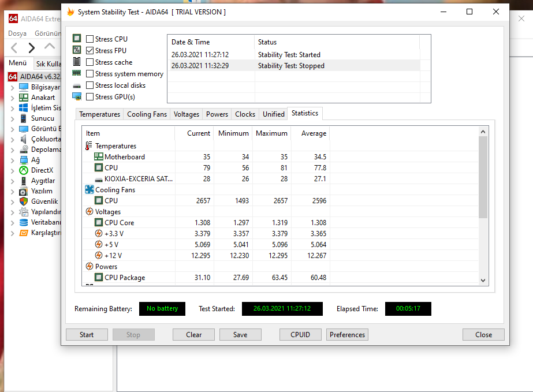
Task: Click the Voltages lightning icon
Action: point(90,211)
